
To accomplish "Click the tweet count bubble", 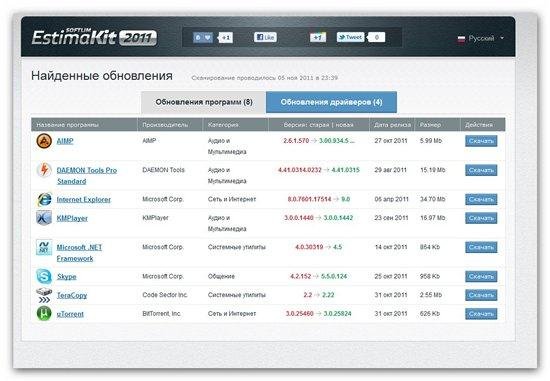I will tap(376, 37).
